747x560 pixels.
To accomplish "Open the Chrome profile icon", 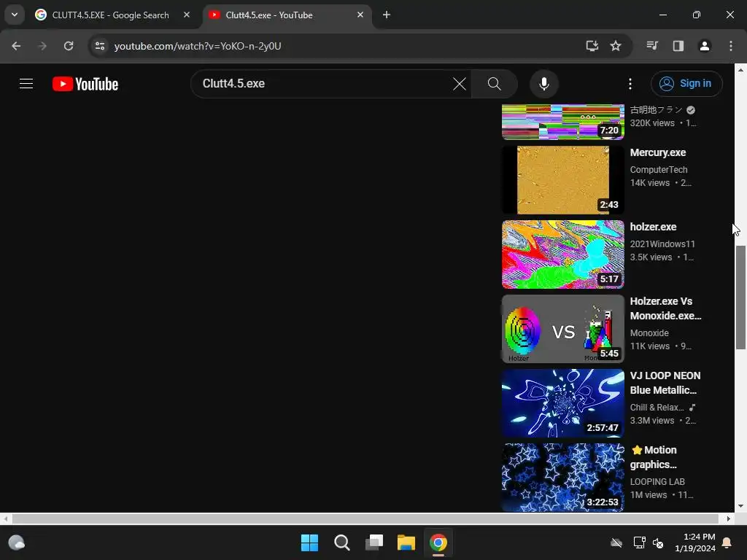I will [704, 46].
